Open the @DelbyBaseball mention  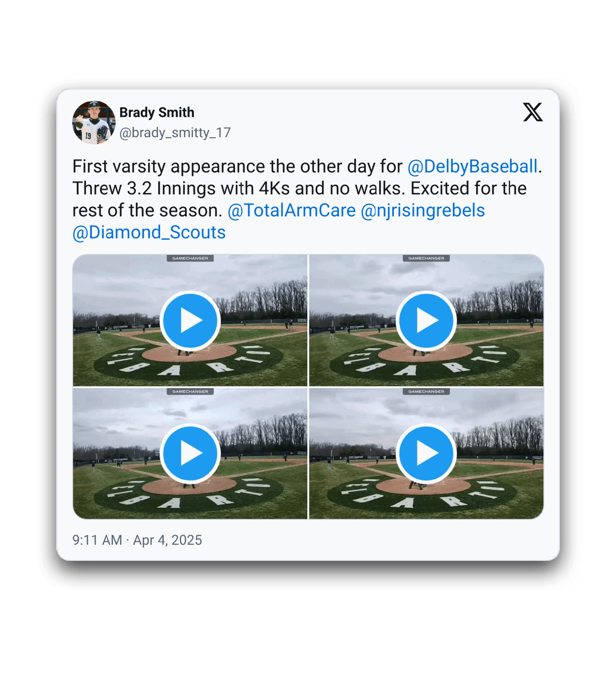[472, 167]
